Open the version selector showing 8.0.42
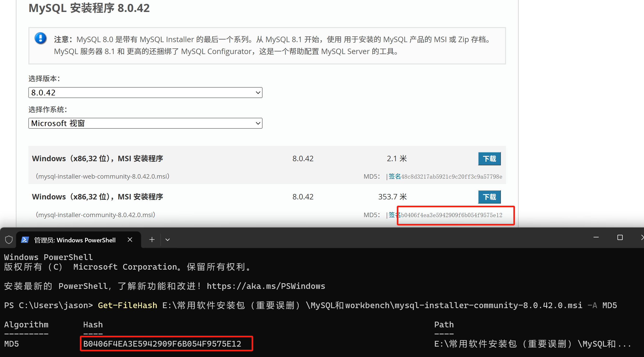Viewport: 644px width, 357px height. [145, 93]
